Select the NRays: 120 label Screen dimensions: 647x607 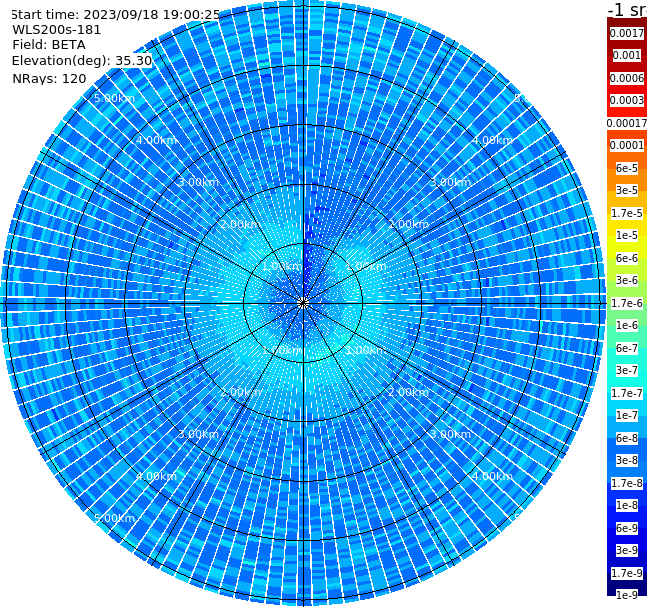coord(49,78)
